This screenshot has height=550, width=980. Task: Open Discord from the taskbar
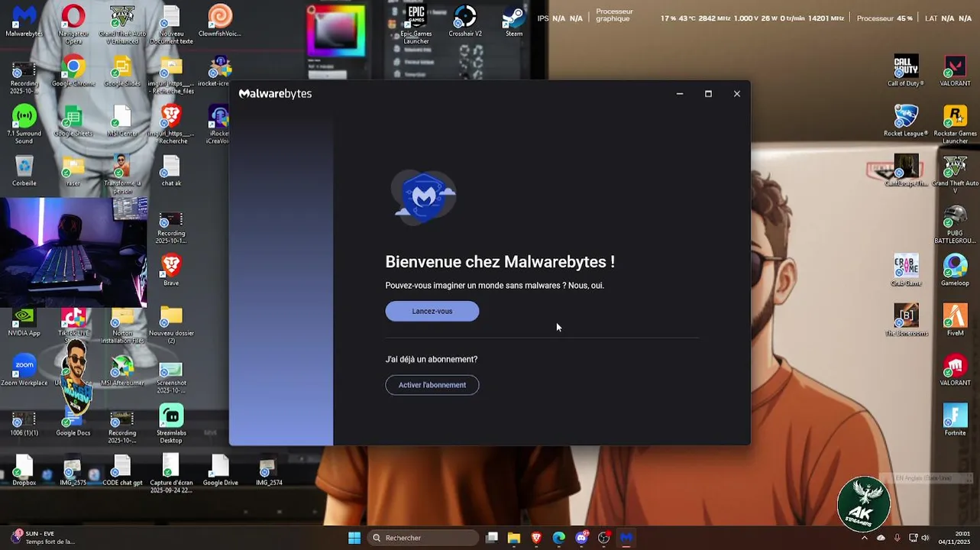[x=581, y=538]
